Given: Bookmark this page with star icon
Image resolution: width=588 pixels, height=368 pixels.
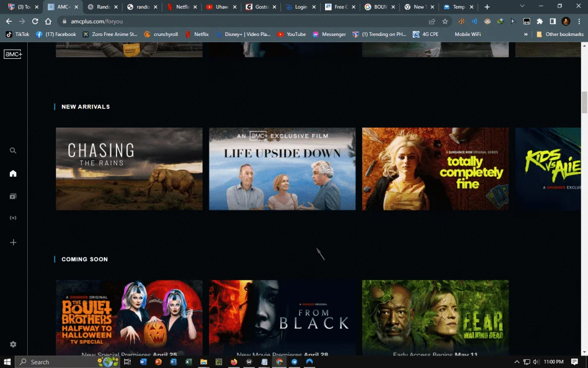Looking at the screenshot, I should pyautogui.click(x=445, y=21).
